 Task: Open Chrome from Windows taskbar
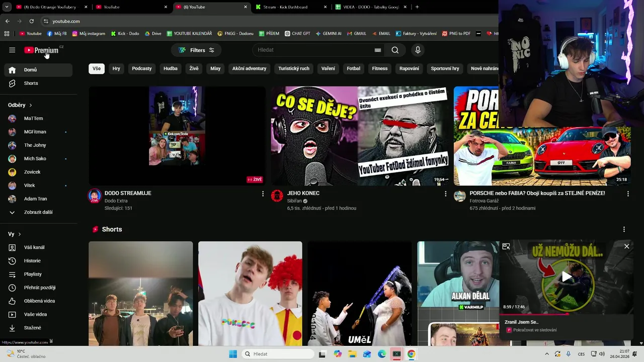411,354
